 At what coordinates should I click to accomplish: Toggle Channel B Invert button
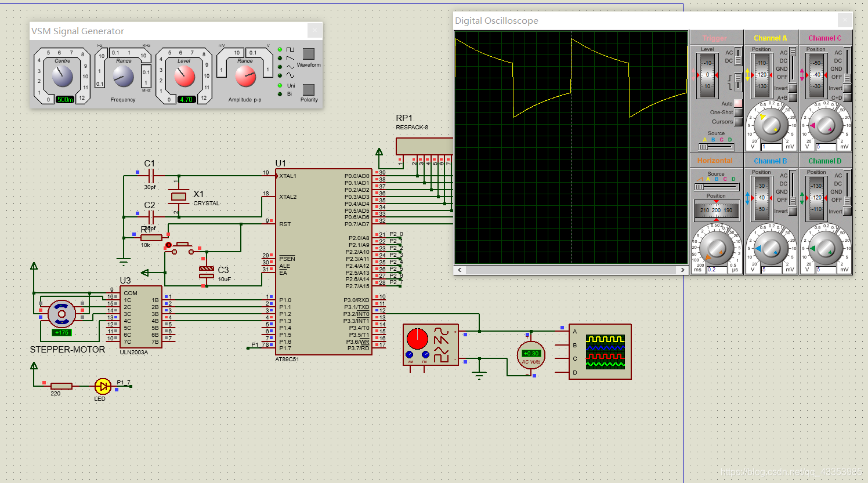(793, 211)
